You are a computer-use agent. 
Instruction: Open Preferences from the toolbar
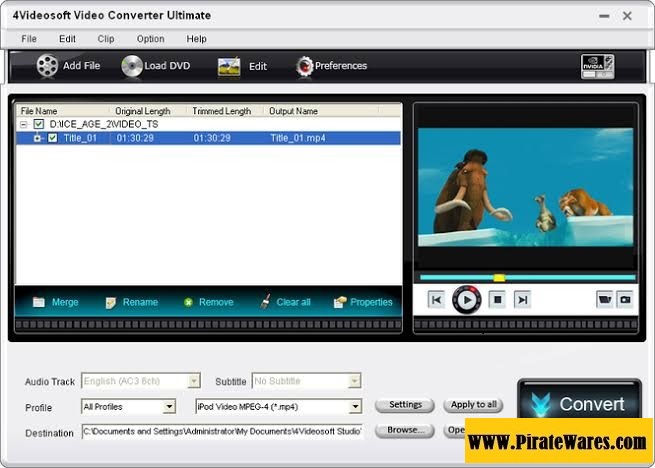tap(304, 66)
